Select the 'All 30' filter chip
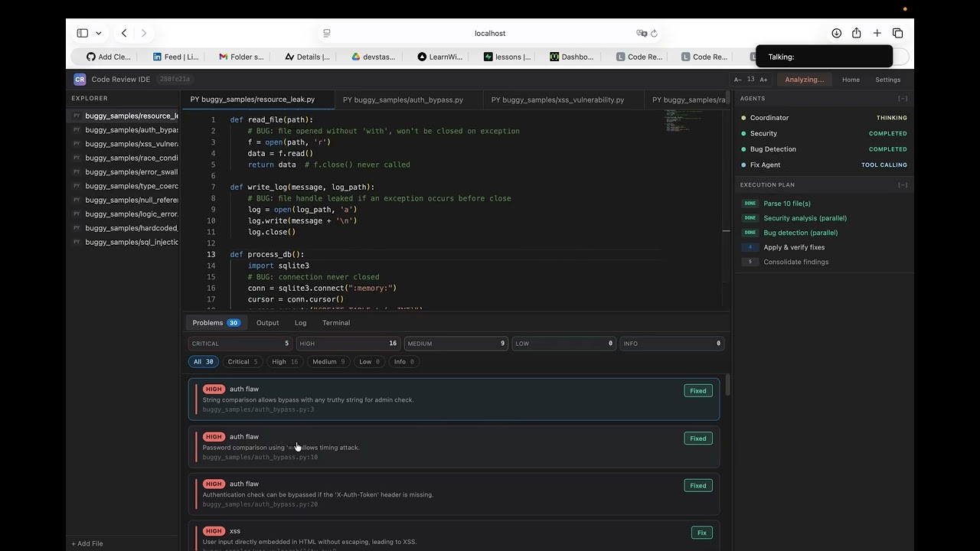Screen dimensions: 980x551 [x=204, y=362]
